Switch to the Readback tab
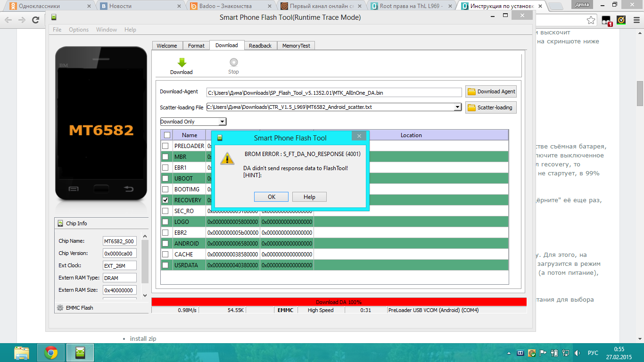This screenshot has height=362, width=644. (x=260, y=46)
